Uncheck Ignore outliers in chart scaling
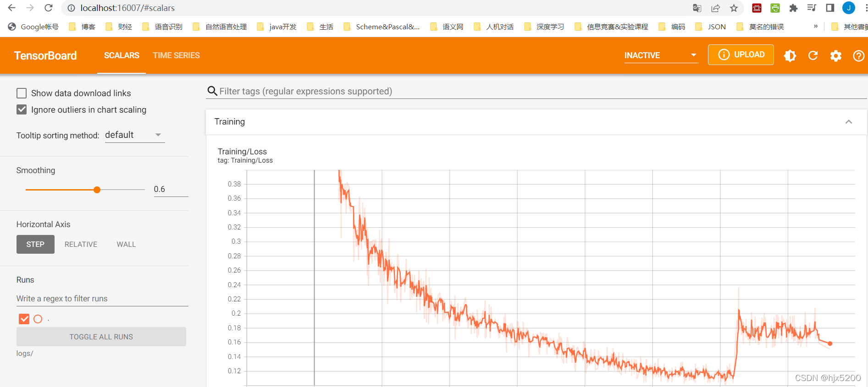This screenshot has width=868, height=387. [x=22, y=110]
